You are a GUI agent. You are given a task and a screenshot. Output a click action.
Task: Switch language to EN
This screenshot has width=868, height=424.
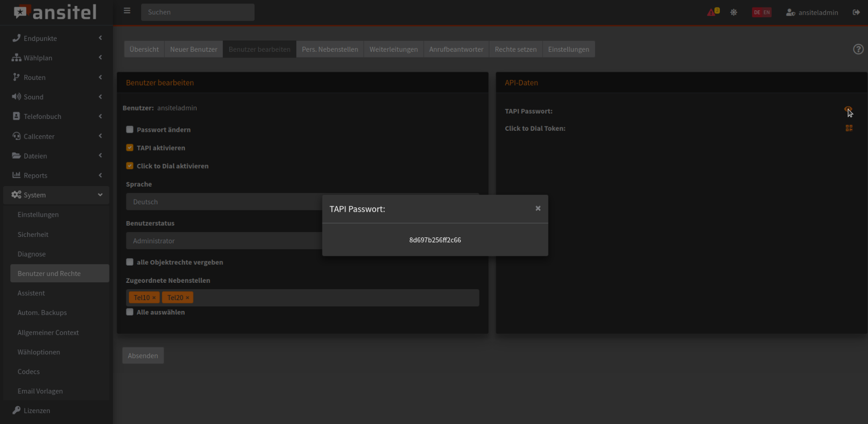tap(766, 12)
